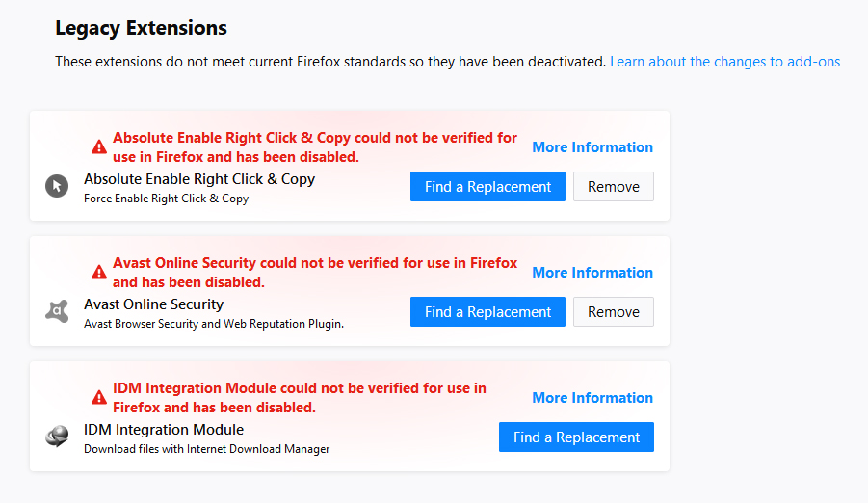Find a replacement for Absolute Enable Right Click
Viewport: 868px width, 503px height.
(x=487, y=187)
